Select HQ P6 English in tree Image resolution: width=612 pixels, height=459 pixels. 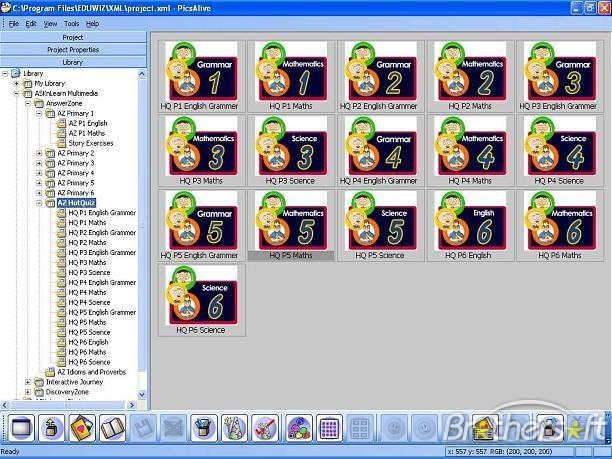tap(89, 342)
